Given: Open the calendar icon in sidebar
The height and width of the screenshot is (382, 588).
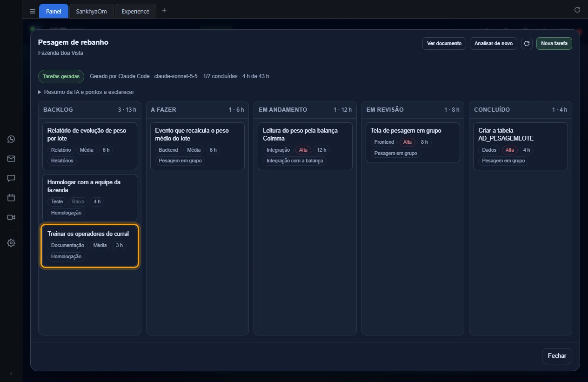Looking at the screenshot, I should tap(11, 198).
